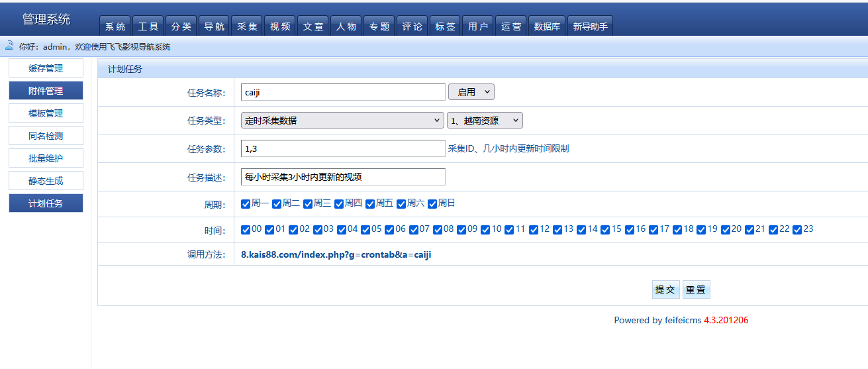Open 缓存管理 in the sidebar

tap(46, 68)
